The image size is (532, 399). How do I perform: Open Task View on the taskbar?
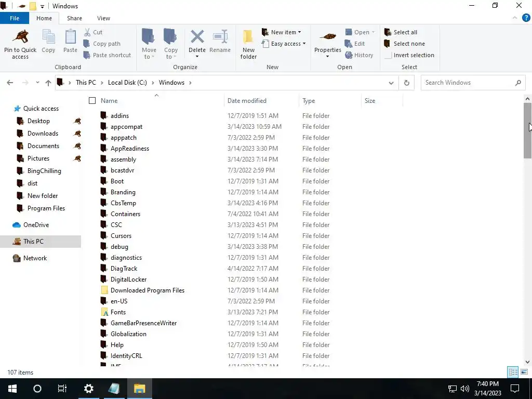click(62, 389)
